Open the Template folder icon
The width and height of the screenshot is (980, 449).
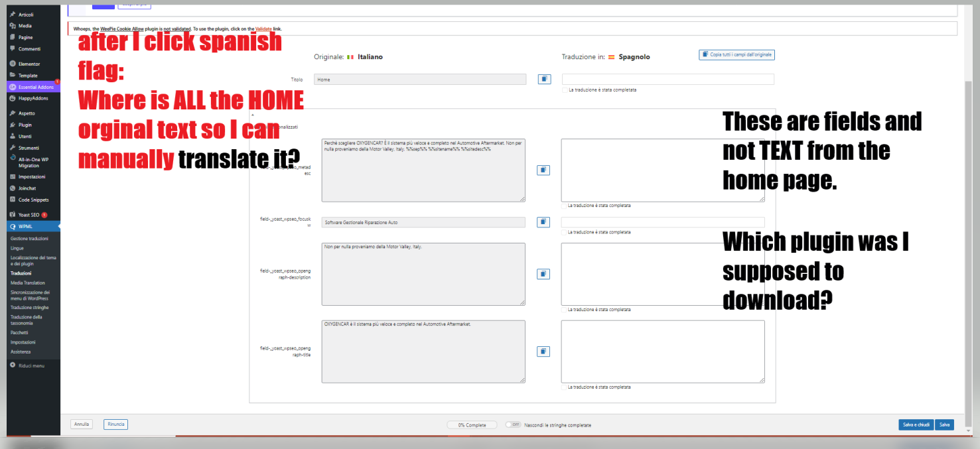tap(13, 76)
